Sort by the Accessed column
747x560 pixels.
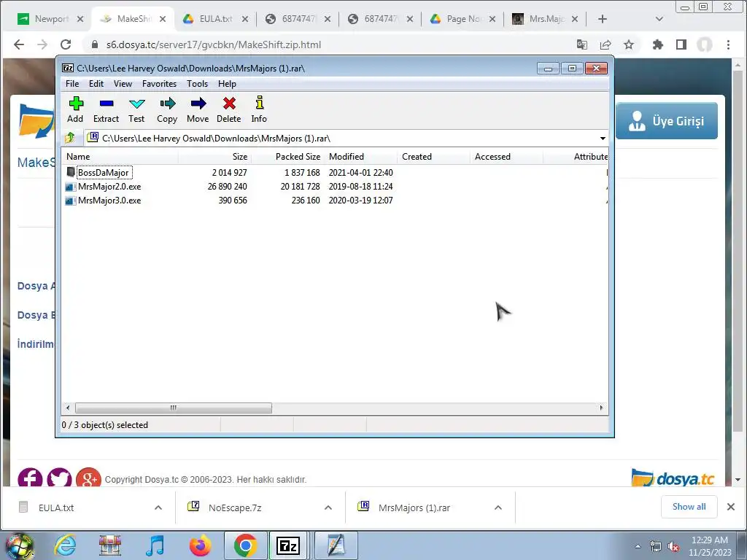[506, 157]
